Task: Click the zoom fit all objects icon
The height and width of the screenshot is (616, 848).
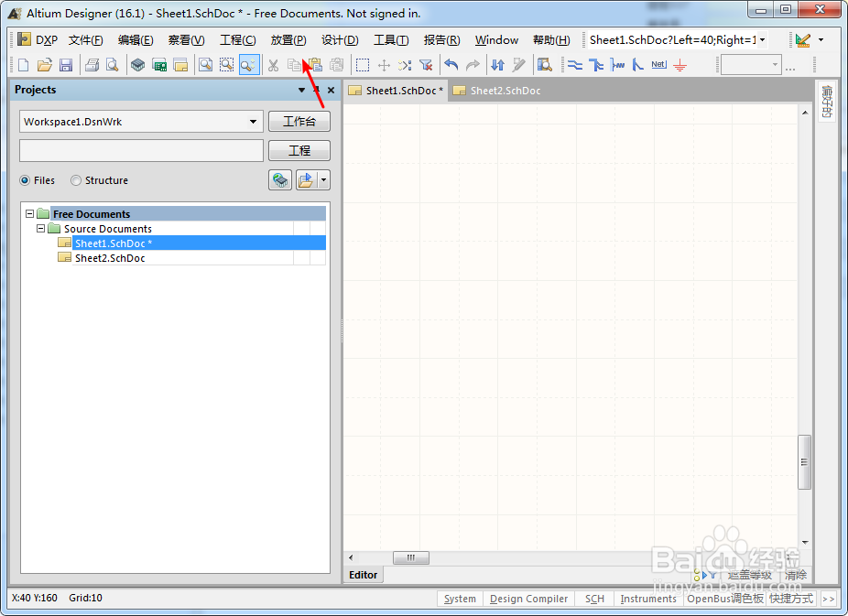Action: [x=205, y=65]
